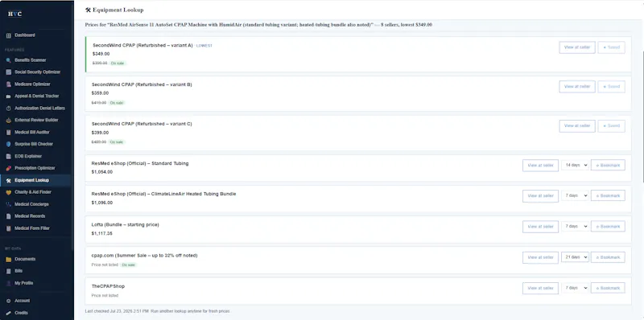Click Saved button for SecondWind variant B
This screenshot has height=320, width=644.
point(611,87)
